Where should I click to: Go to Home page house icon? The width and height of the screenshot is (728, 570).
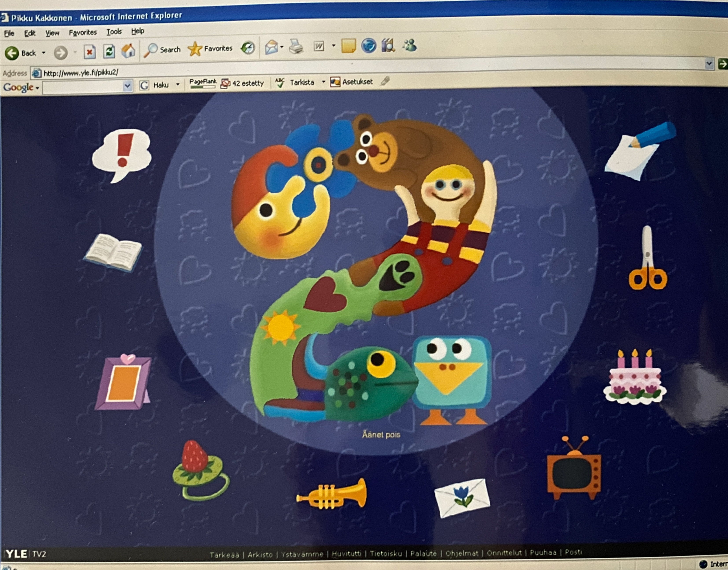[128, 51]
